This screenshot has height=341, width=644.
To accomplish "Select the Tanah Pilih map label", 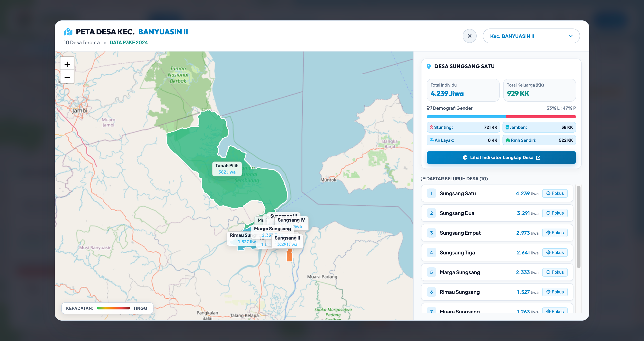I will [x=227, y=169].
